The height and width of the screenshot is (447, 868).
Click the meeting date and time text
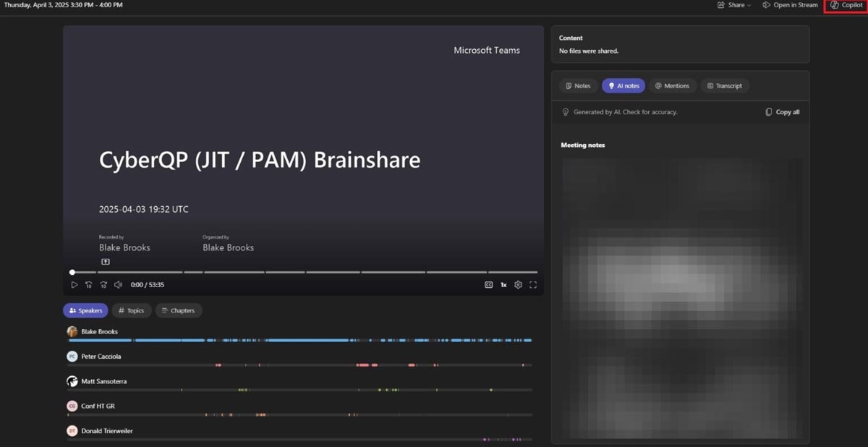coord(64,5)
